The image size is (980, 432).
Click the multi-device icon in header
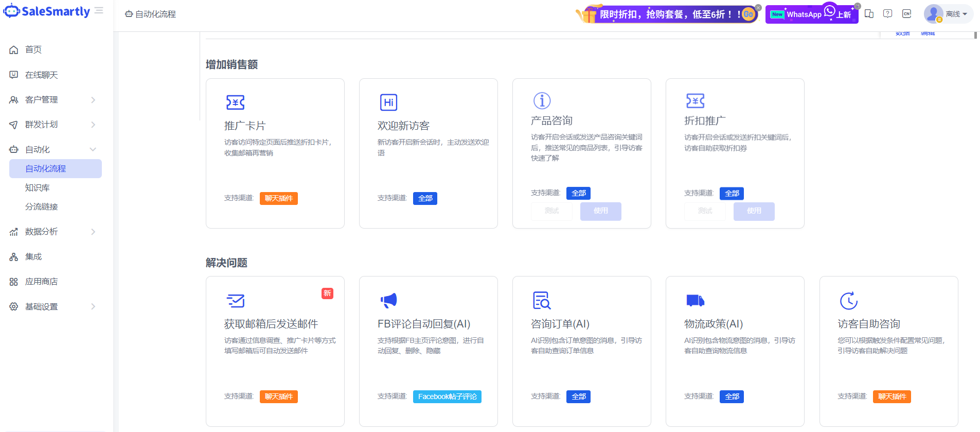click(x=869, y=14)
